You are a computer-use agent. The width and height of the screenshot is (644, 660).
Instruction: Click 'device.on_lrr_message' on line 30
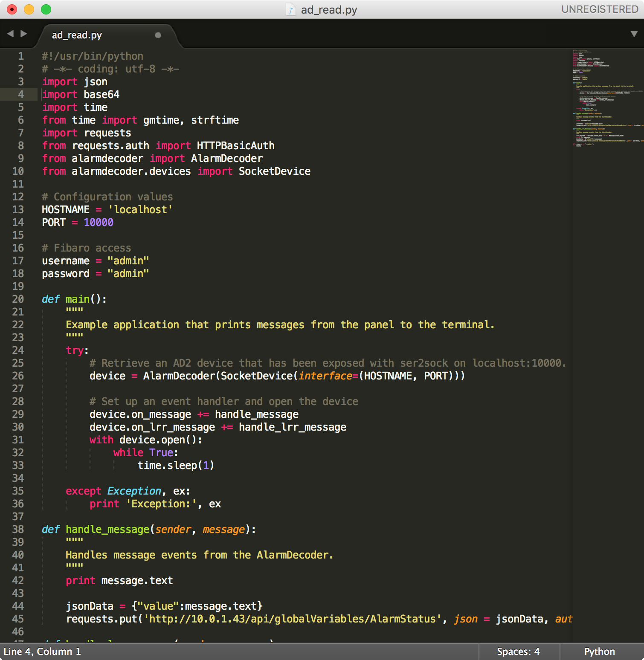pos(152,427)
